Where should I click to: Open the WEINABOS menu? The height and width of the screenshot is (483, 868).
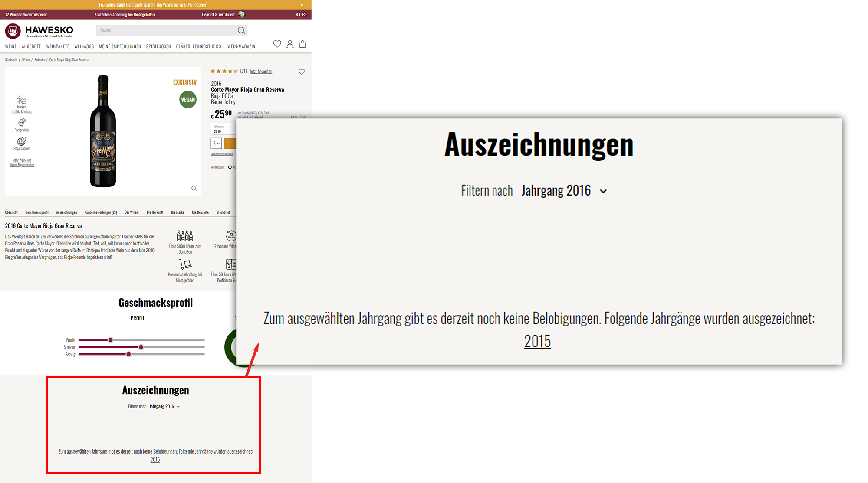point(84,46)
